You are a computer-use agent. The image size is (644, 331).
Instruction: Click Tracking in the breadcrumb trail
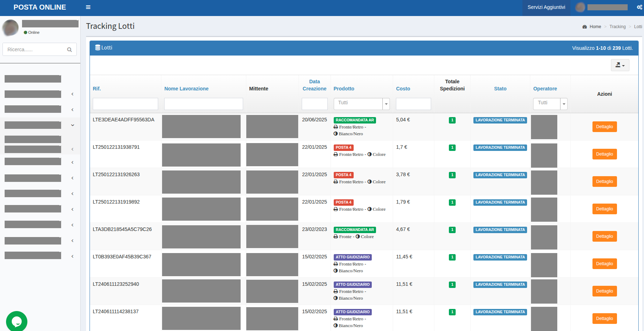click(617, 26)
